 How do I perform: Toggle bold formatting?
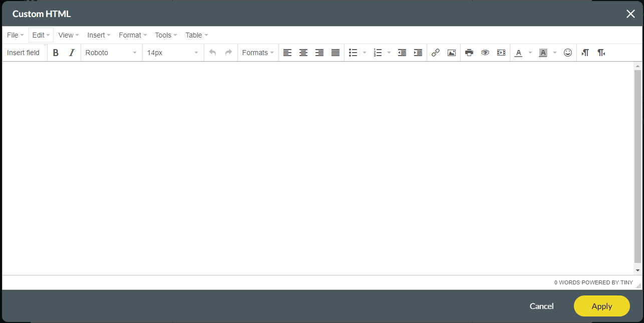[x=56, y=52]
